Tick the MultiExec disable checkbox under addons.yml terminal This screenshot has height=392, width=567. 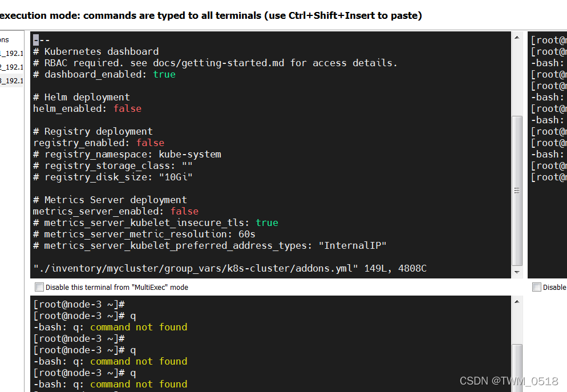[39, 287]
